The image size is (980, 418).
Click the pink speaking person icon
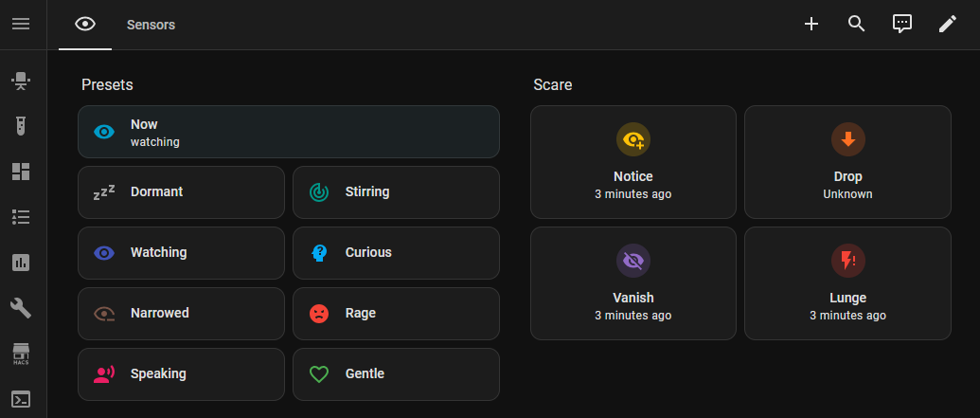(104, 374)
